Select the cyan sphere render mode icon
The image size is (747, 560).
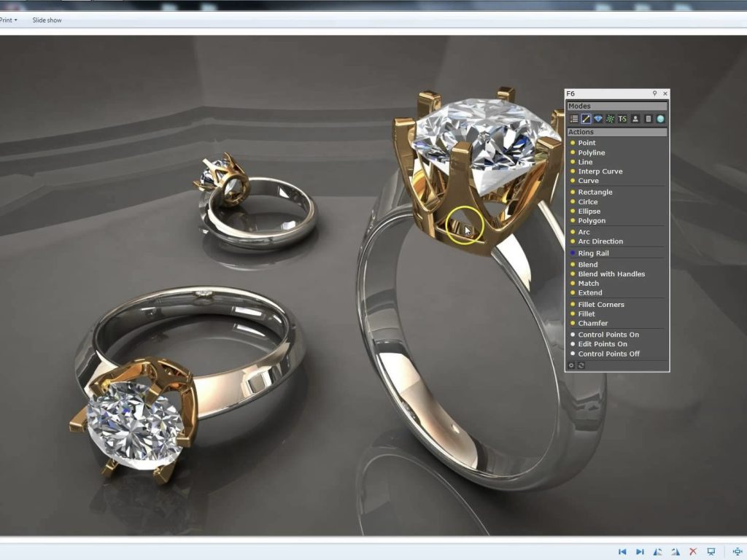point(660,119)
